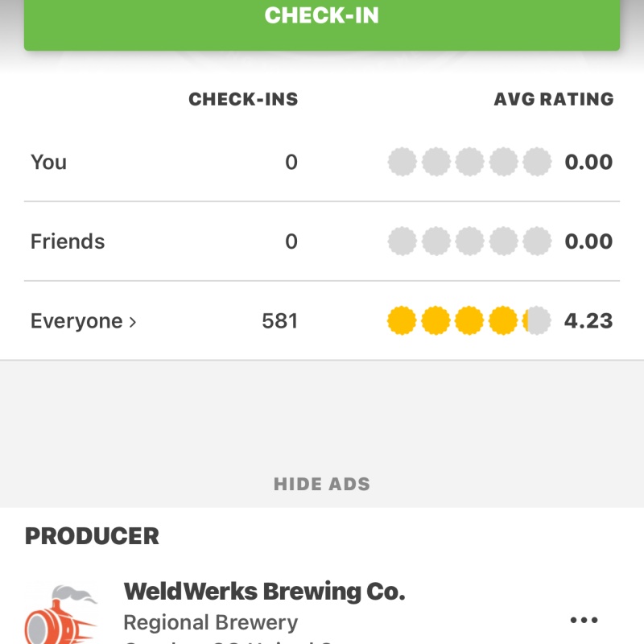Image resolution: width=644 pixels, height=644 pixels.
Task: Open the three-dot overflow menu for WeldWerks
Action: tap(583, 620)
